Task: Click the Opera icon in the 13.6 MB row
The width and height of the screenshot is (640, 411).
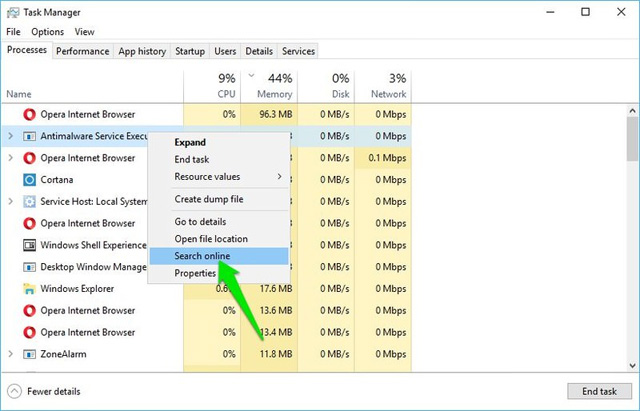Action: tap(29, 311)
